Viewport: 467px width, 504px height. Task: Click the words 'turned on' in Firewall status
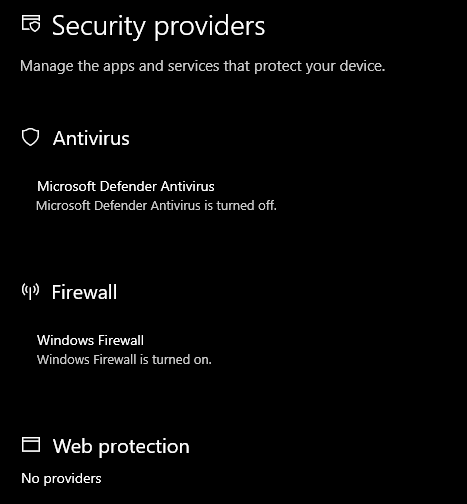(181, 360)
